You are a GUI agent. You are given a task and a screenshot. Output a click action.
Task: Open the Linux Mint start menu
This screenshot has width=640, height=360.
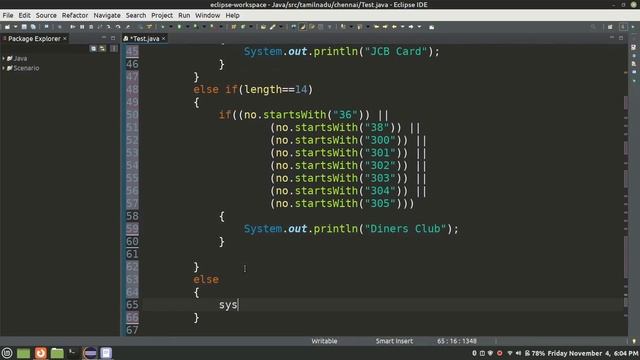tap(7, 353)
